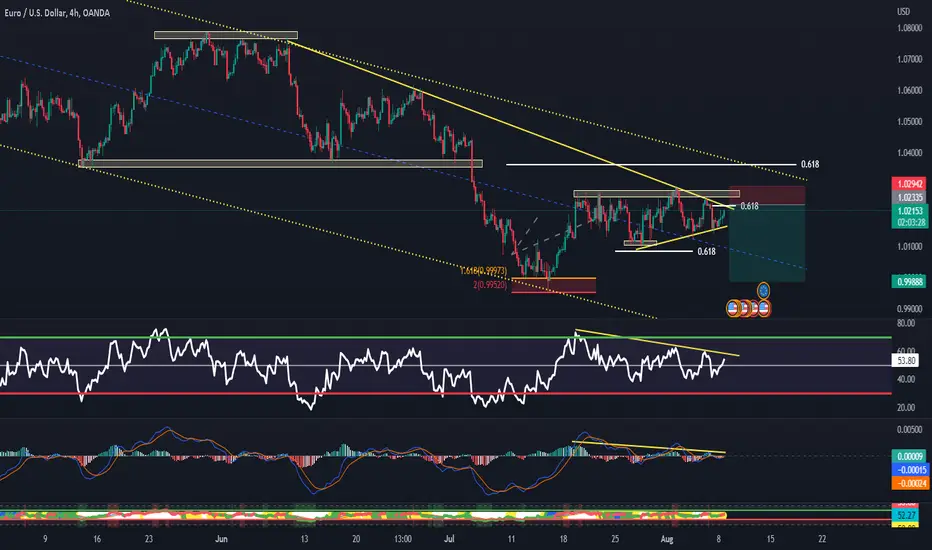
Task: Select the 0.618 label below the small rectangle
Action: click(706, 252)
